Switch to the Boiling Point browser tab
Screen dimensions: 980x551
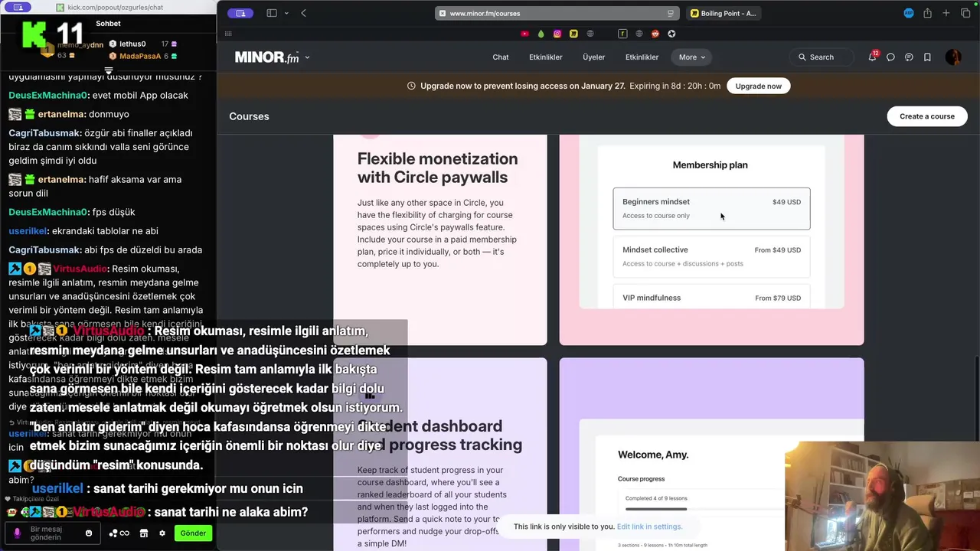tap(723, 13)
